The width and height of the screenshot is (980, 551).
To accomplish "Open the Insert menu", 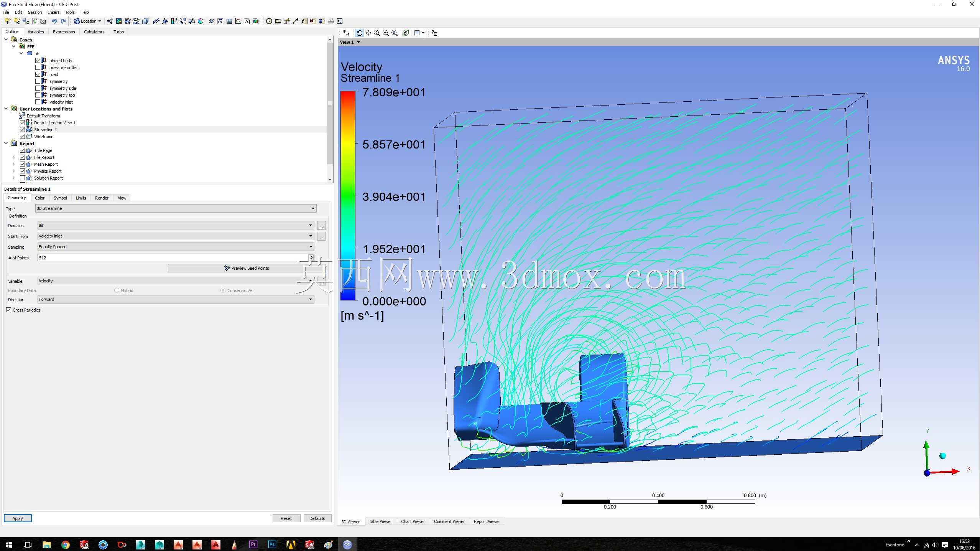I will pyautogui.click(x=54, y=12).
